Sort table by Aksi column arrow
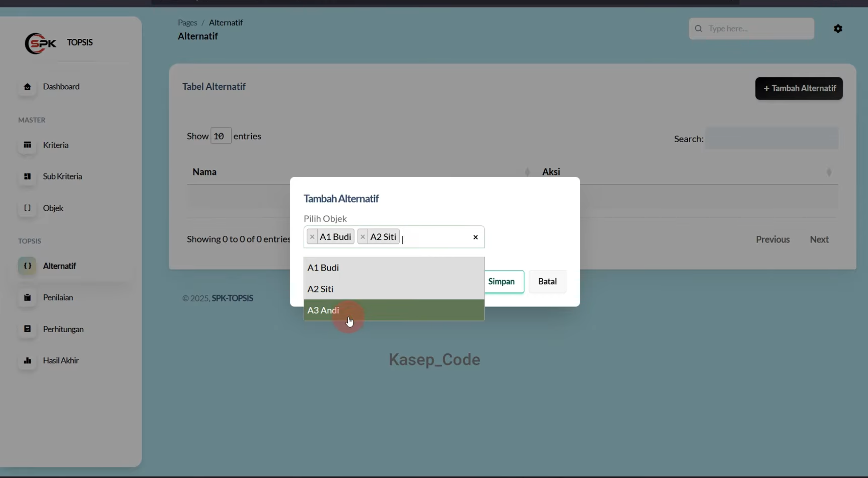The width and height of the screenshot is (868, 478). point(829,172)
